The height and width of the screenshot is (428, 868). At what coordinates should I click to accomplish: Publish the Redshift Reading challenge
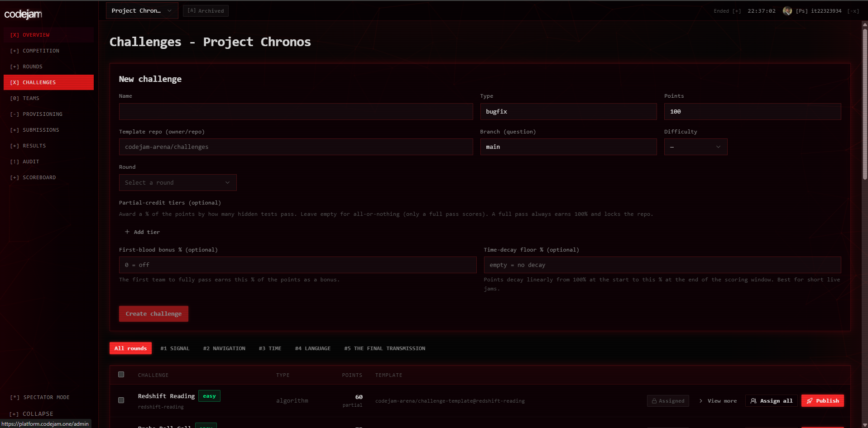822,401
